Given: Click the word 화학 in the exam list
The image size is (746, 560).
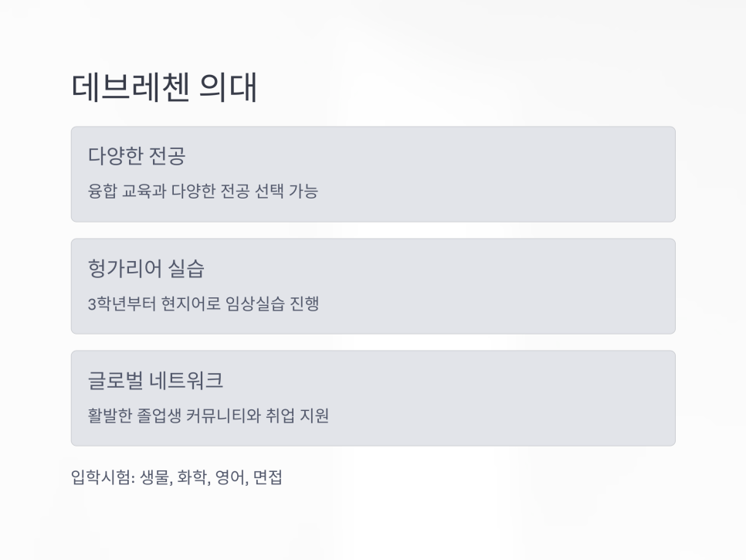Looking at the screenshot, I should 192,477.
